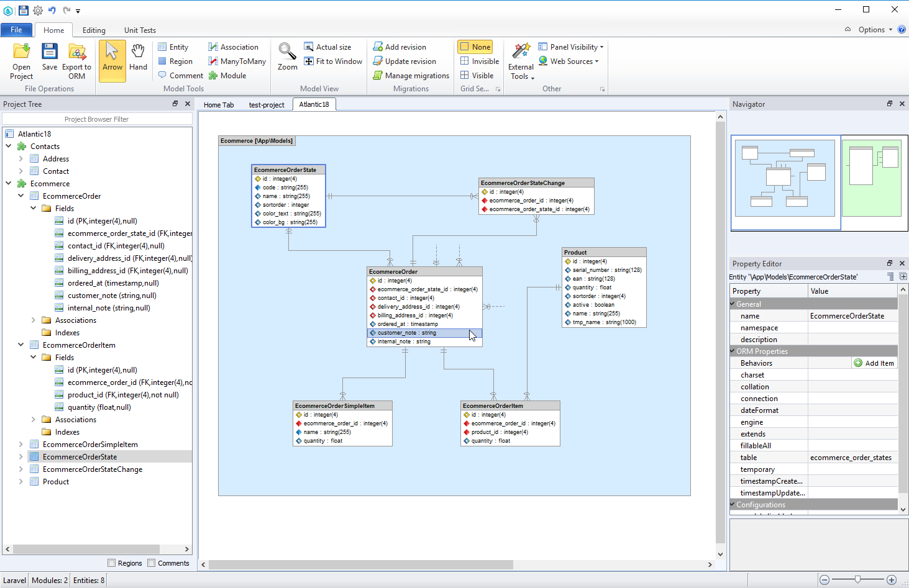Select the ManyToMany tool

[x=237, y=61]
